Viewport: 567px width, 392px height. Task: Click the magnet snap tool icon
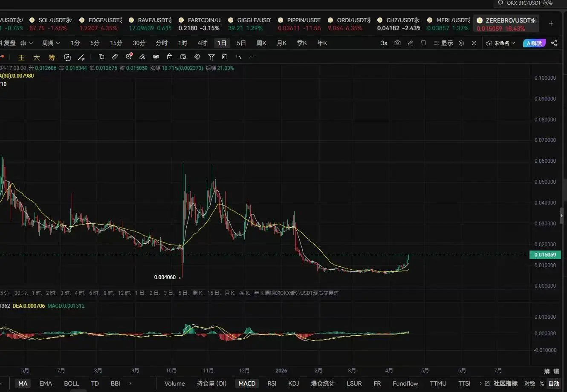tap(197, 57)
